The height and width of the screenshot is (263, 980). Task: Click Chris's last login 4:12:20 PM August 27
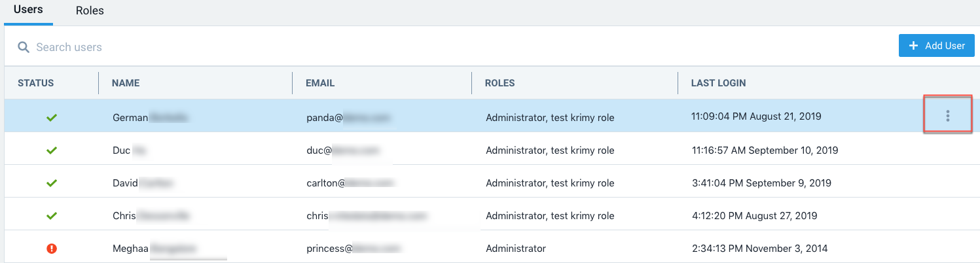(753, 216)
